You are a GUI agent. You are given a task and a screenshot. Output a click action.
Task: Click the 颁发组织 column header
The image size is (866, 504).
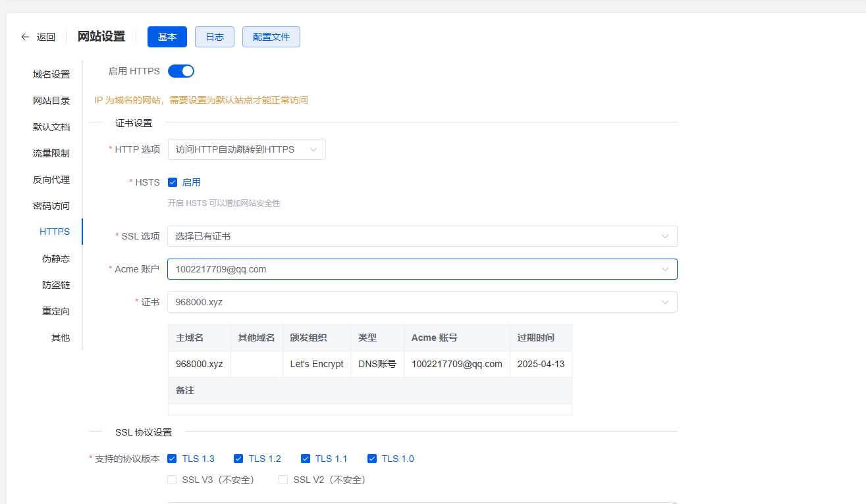[x=317, y=338]
